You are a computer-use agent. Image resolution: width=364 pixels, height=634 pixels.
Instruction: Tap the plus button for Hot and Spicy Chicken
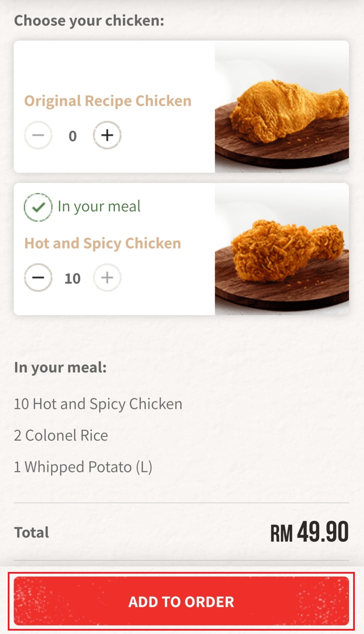coord(107,278)
